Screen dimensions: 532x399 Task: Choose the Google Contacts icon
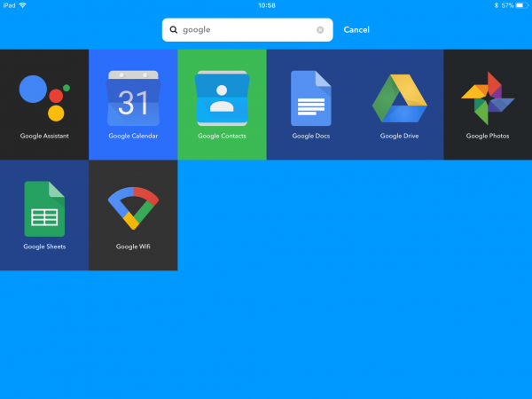(x=223, y=98)
